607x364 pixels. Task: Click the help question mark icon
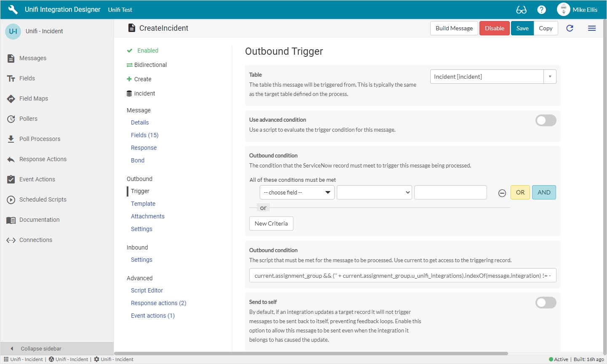[x=541, y=10]
